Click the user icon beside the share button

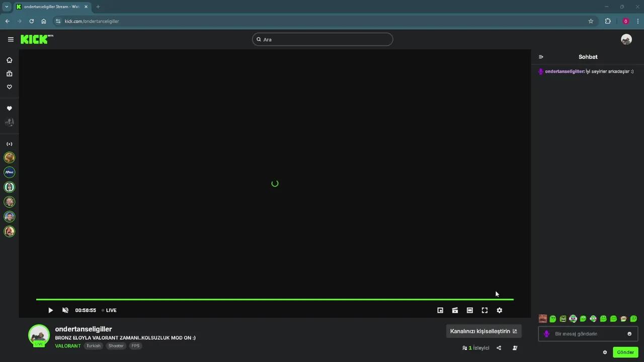515,348
